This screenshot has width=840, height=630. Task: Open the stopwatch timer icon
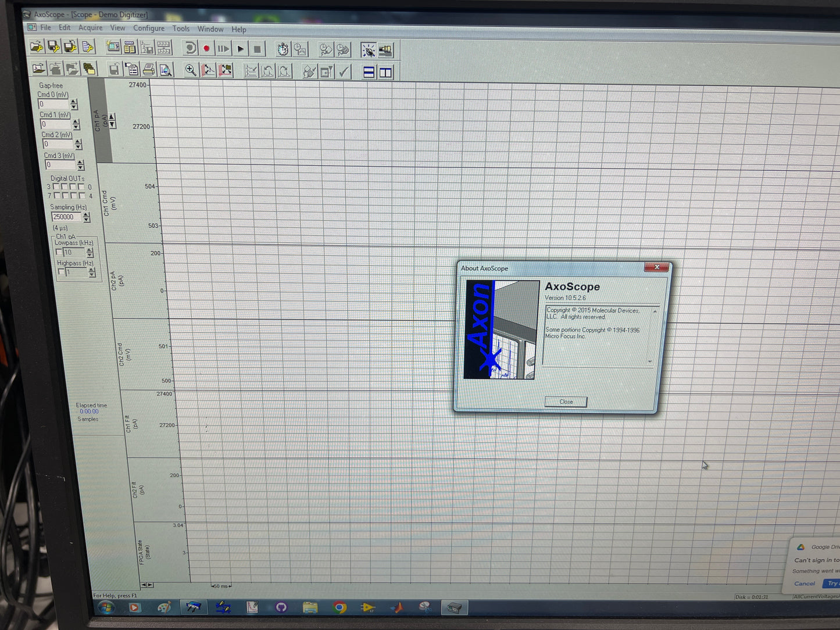[x=283, y=49]
